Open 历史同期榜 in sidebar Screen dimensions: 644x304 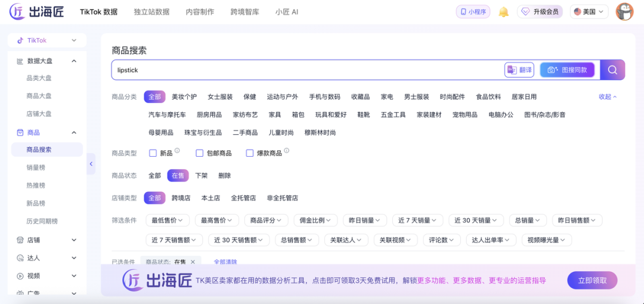point(42,221)
